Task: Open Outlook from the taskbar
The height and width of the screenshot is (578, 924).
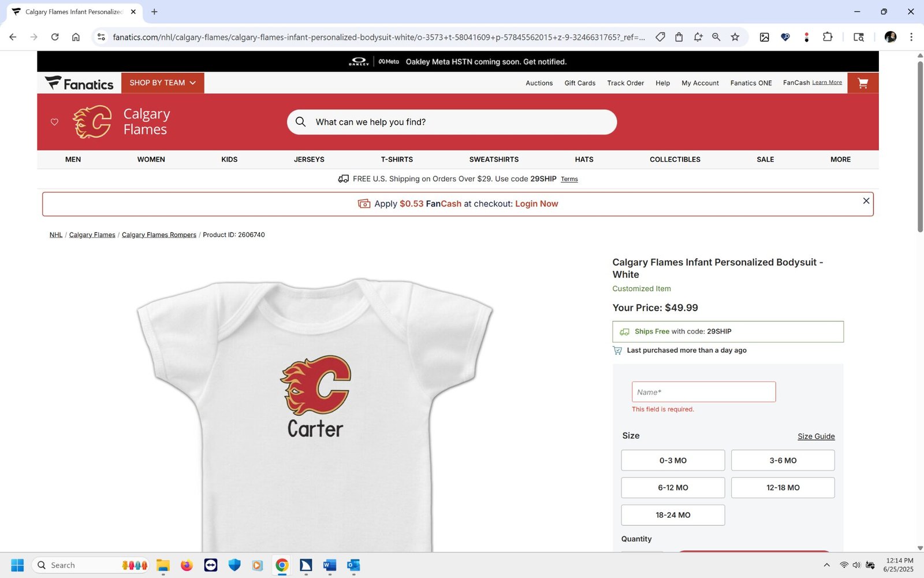Action: click(353, 565)
